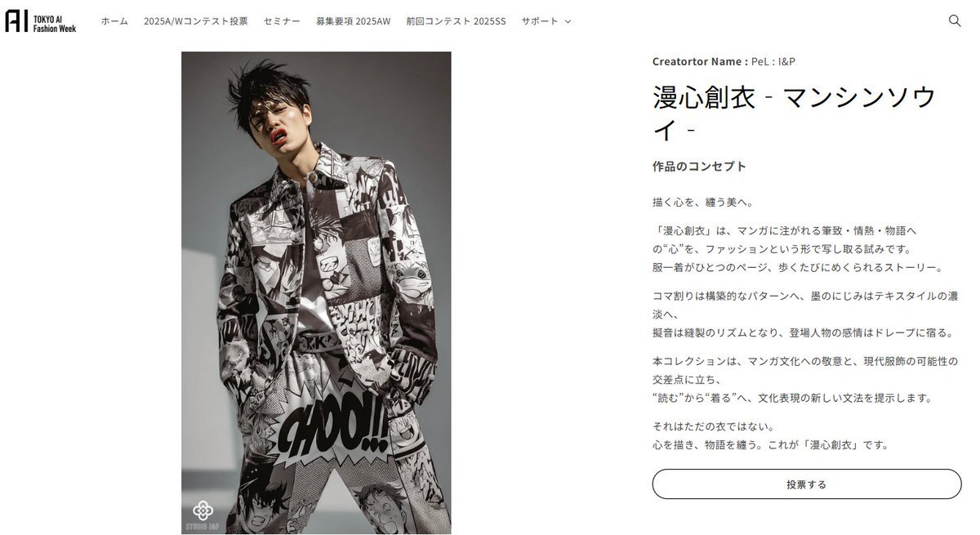Click the line 描く心を、纏う美へ。

tap(703, 203)
